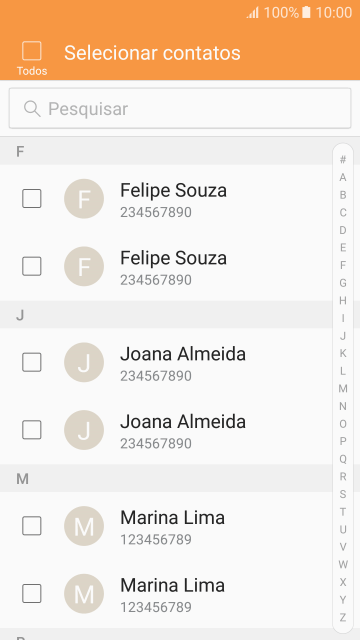Select the second Marina Lima contact name

pyautogui.click(x=173, y=586)
